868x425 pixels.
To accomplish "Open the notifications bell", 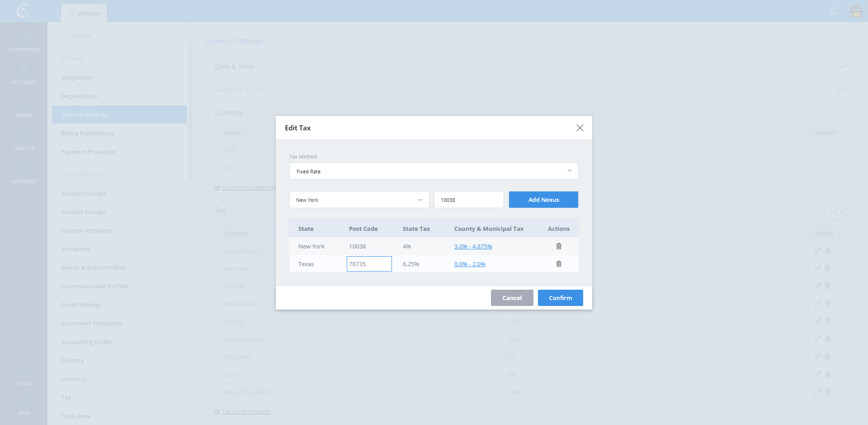I will pos(834,11).
